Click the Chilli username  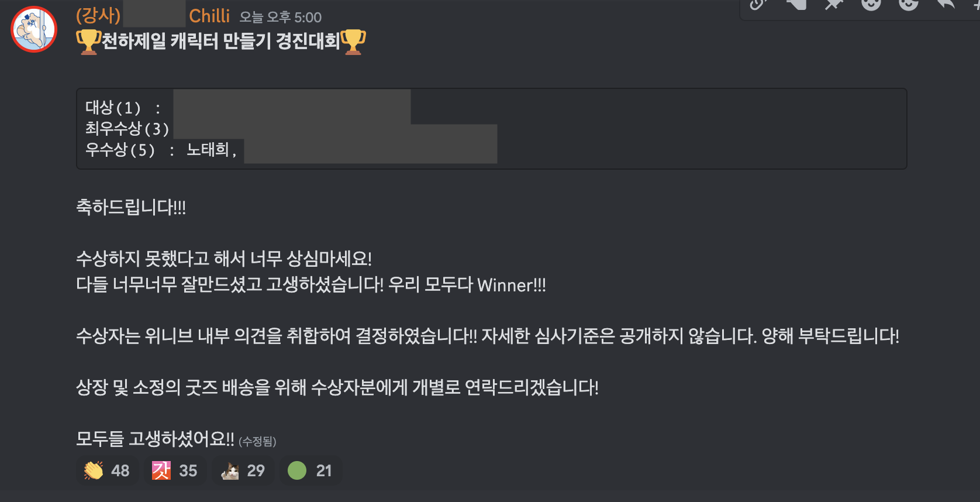[209, 16]
